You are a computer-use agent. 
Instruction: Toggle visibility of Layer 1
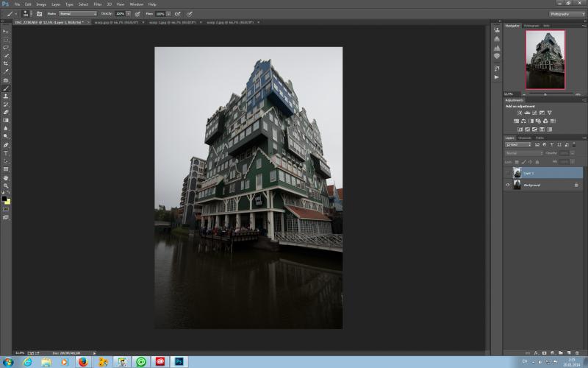coord(508,173)
